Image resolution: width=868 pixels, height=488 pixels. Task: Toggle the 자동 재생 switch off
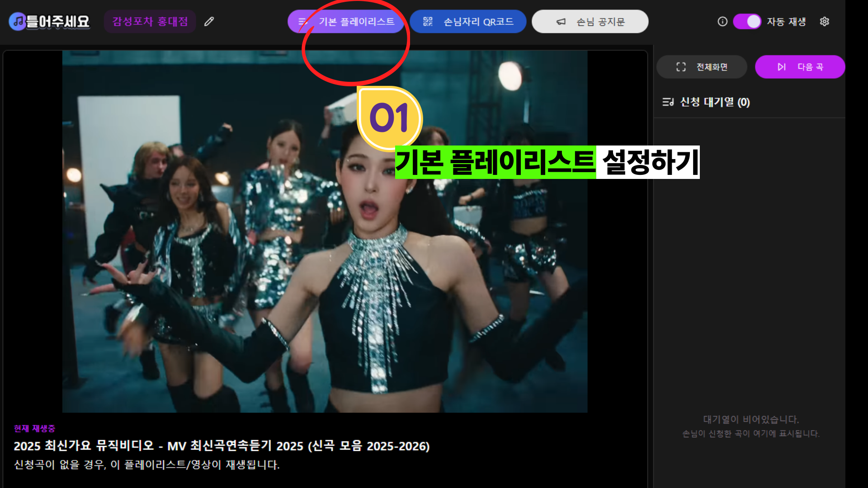click(747, 21)
